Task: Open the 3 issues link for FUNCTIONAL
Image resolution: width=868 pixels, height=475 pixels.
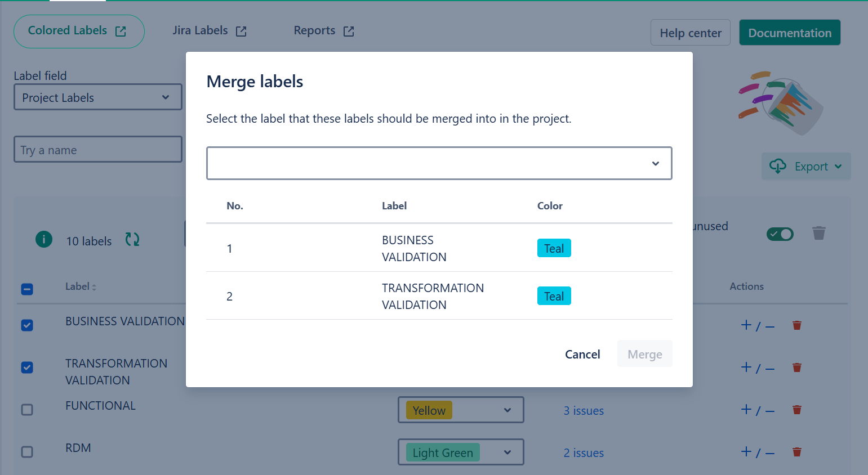Action: pyautogui.click(x=584, y=411)
